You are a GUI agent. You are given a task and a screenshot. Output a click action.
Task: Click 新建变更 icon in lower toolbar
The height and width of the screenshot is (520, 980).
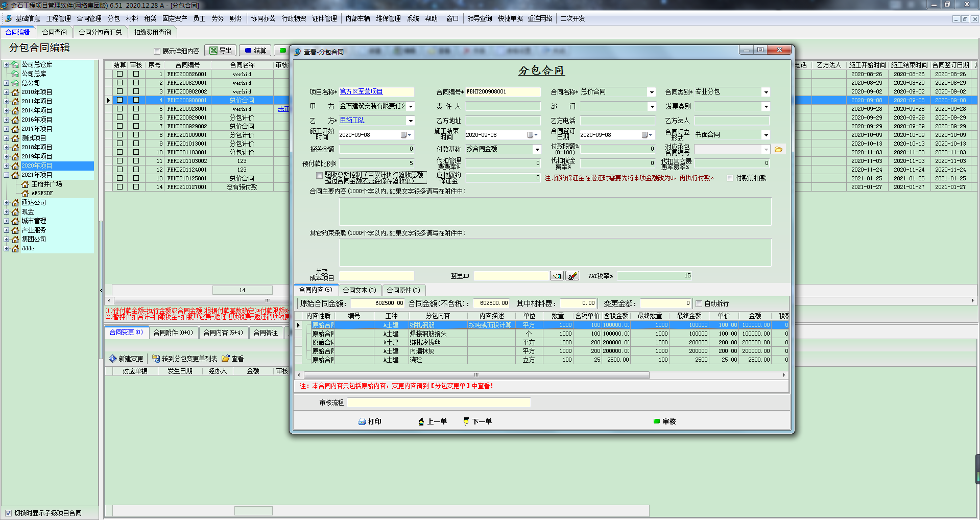pos(126,359)
